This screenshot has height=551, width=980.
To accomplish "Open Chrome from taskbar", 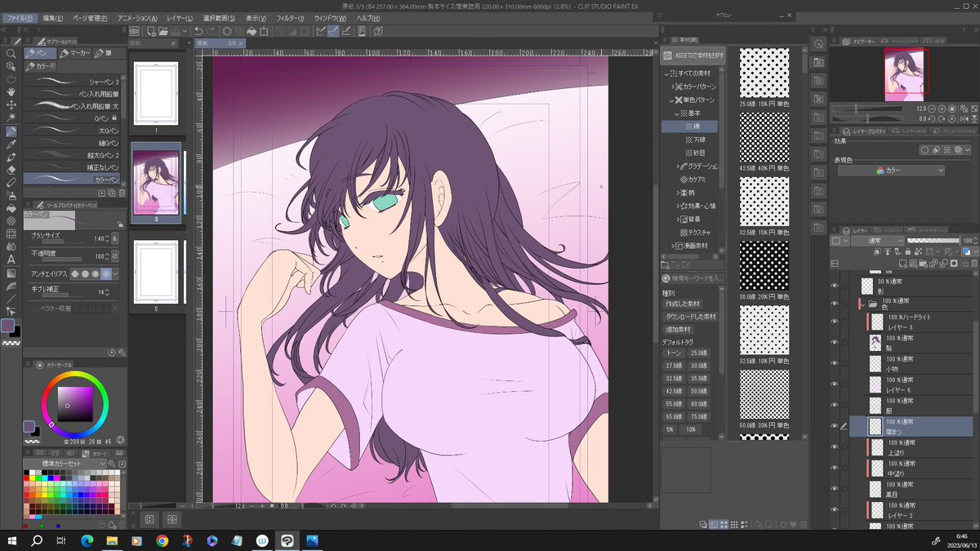I will pyautogui.click(x=162, y=540).
